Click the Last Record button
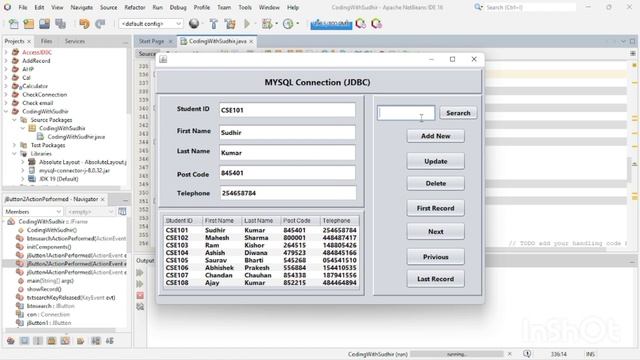The width and height of the screenshot is (640, 360). point(436,279)
